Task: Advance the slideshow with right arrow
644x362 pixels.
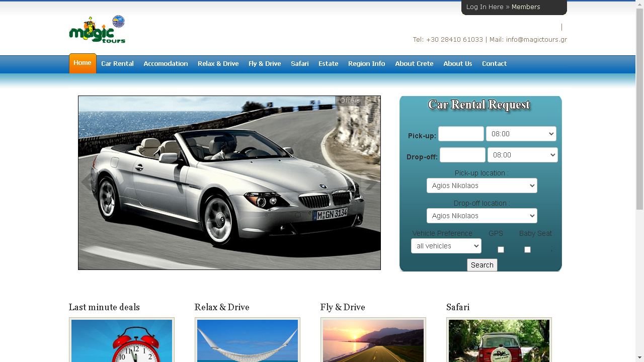Action: coord(371,184)
